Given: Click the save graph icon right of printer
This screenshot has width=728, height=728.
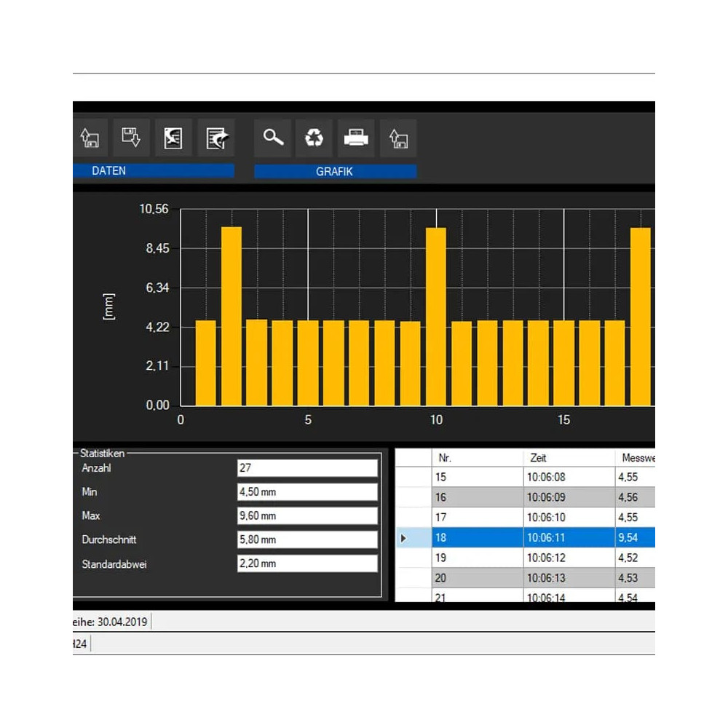Looking at the screenshot, I should (398, 138).
